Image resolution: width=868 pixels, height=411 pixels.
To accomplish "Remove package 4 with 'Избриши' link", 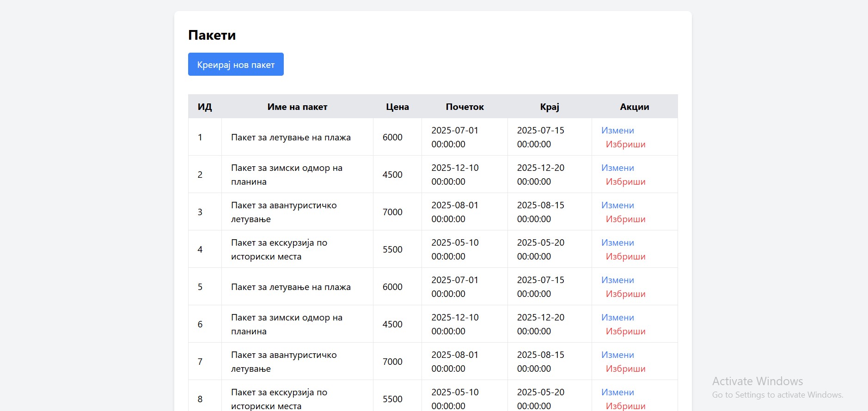I will (x=625, y=257).
